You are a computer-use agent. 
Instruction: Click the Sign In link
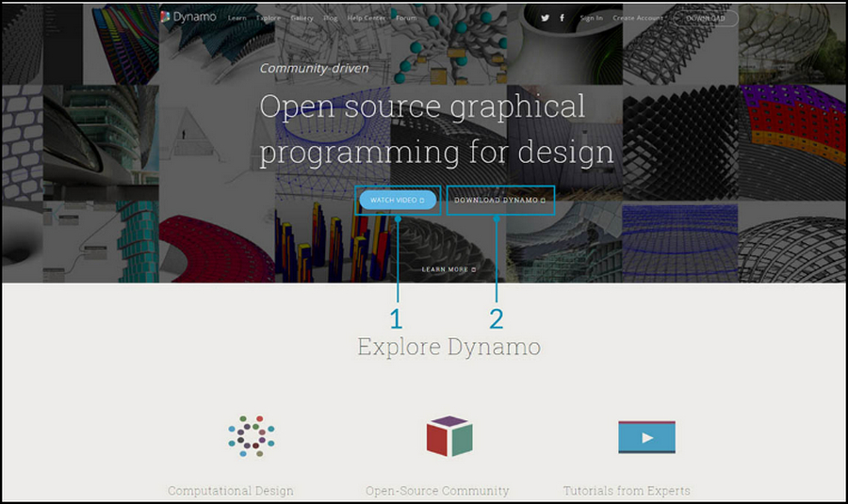[x=591, y=18]
